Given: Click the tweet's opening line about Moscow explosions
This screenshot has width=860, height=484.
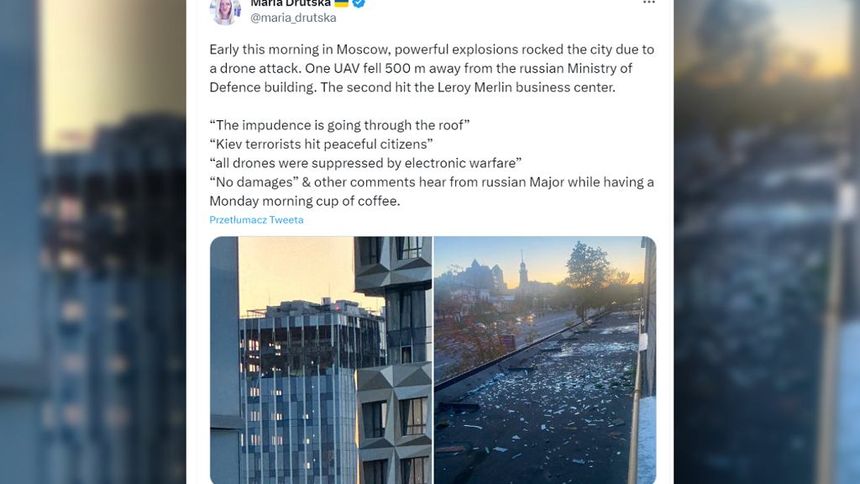Looking at the screenshot, I should pos(431,48).
